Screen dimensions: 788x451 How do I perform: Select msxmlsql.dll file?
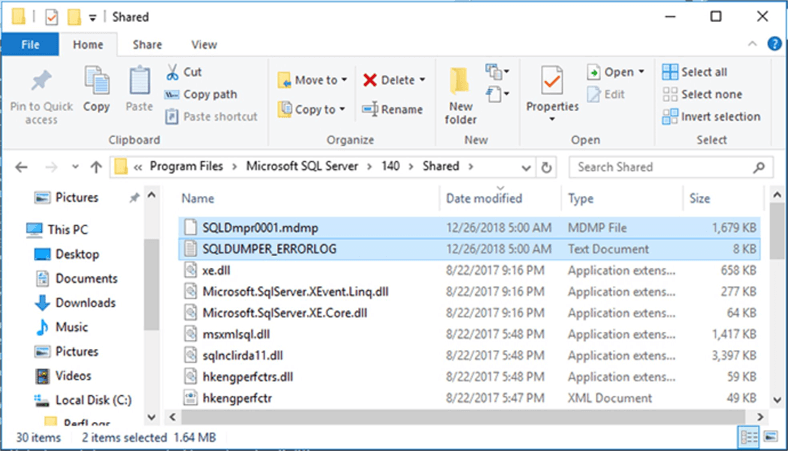[469, 334]
